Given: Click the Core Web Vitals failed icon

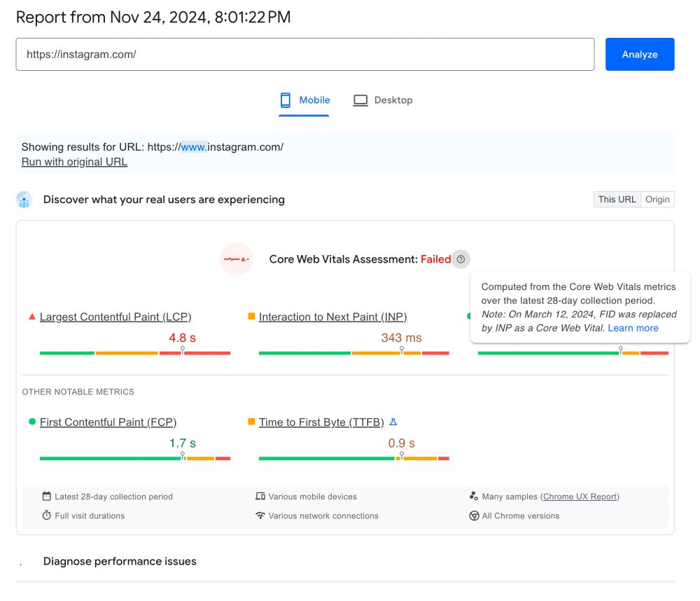Looking at the screenshot, I should click(x=237, y=259).
